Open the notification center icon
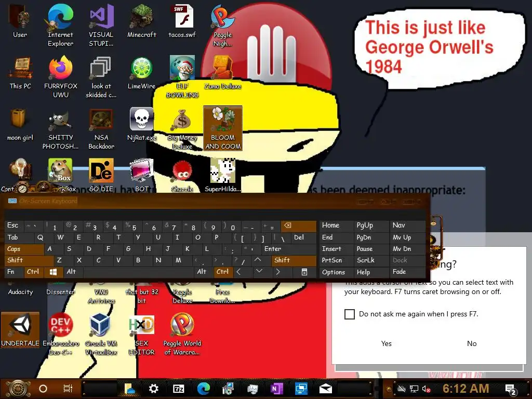 point(511,389)
